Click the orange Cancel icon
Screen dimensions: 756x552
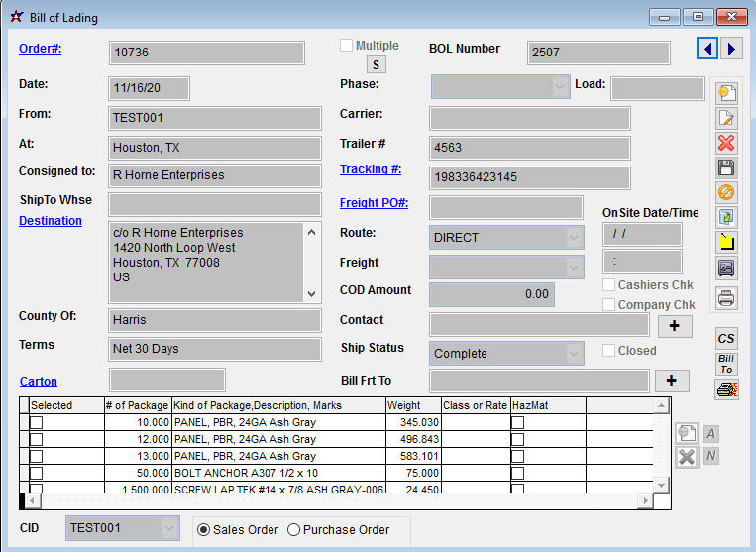pyautogui.click(x=726, y=192)
